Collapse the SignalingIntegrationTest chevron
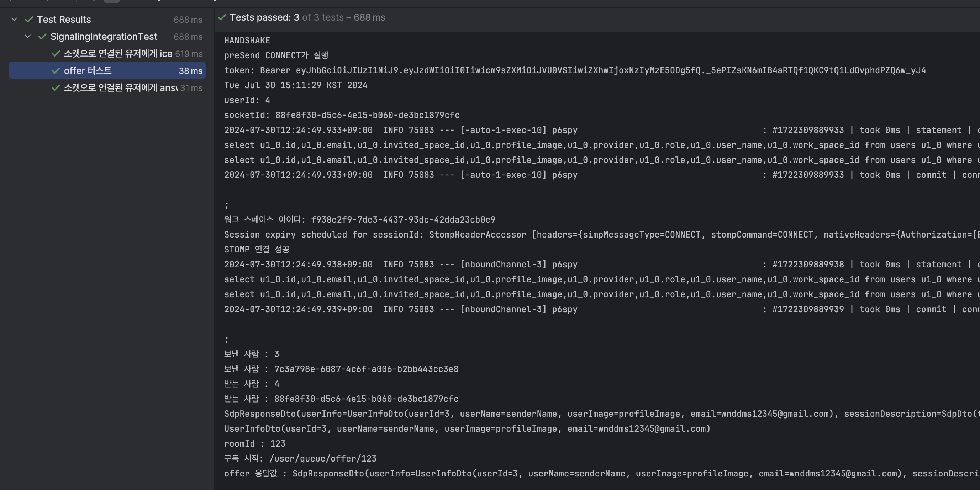The width and height of the screenshot is (980, 490). click(x=28, y=37)
